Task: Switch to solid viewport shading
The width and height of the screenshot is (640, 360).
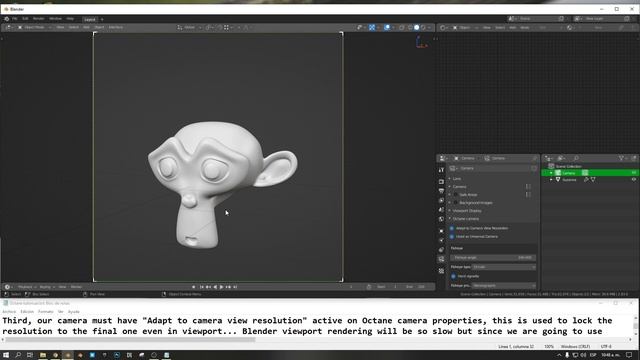Action: (416, 27)
